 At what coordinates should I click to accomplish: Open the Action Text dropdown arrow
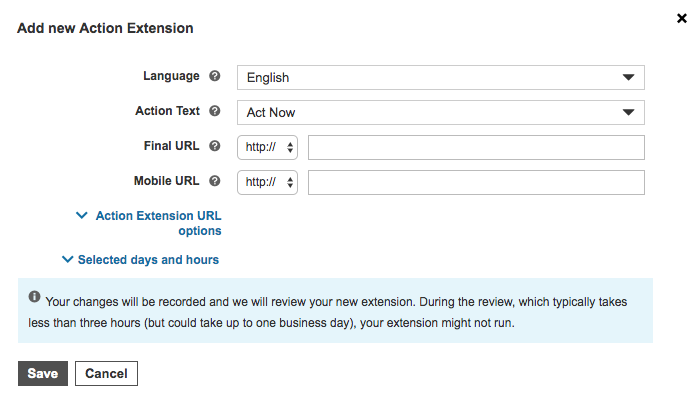629,112
